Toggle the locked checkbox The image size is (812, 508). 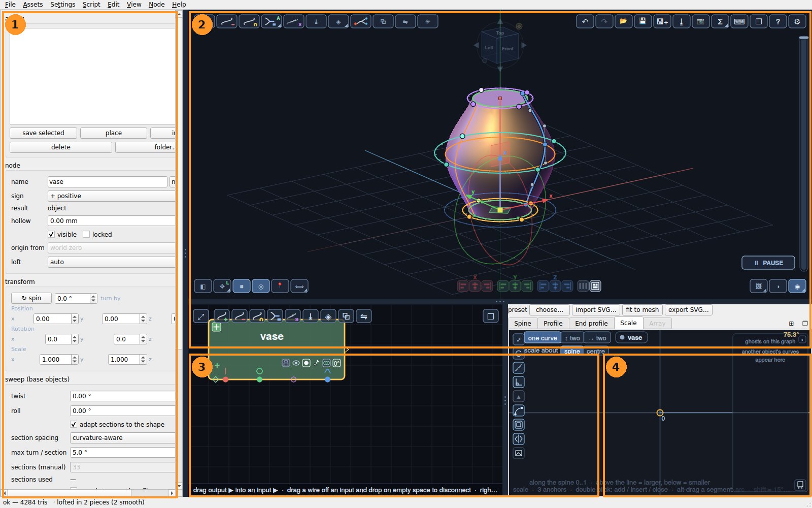86,234
